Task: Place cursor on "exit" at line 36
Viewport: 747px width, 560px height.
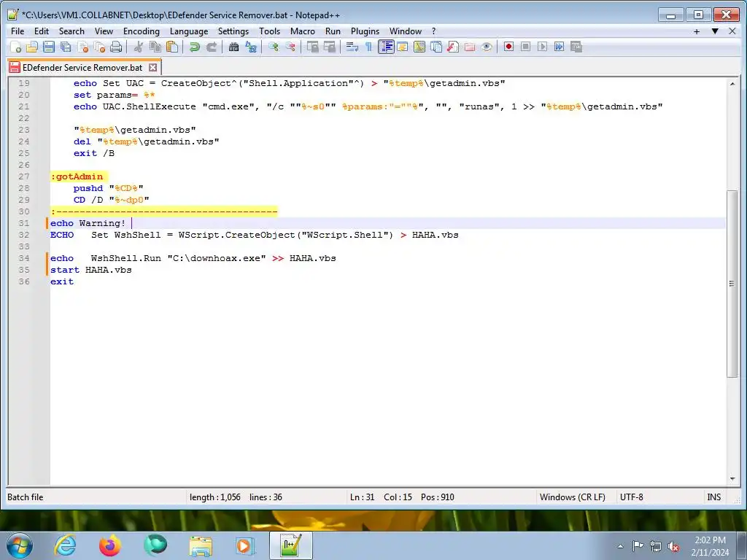Action: click(62, 281)
